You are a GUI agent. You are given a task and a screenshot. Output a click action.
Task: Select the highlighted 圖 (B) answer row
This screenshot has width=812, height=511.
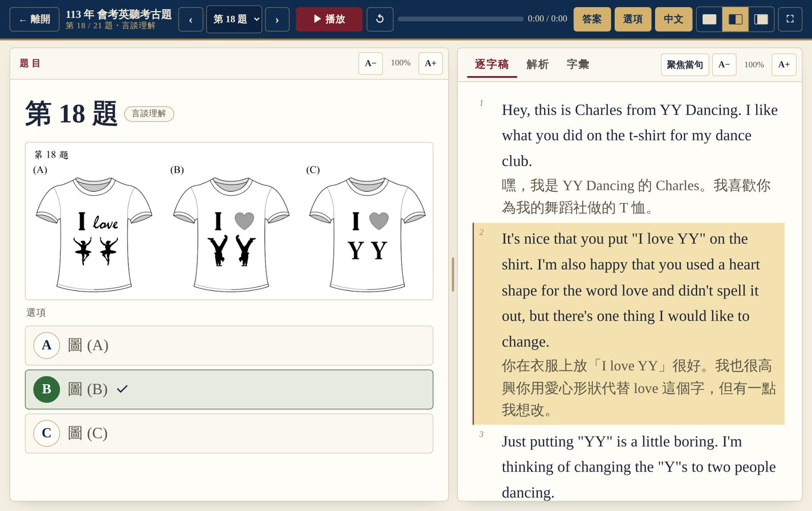coord(229,389)
